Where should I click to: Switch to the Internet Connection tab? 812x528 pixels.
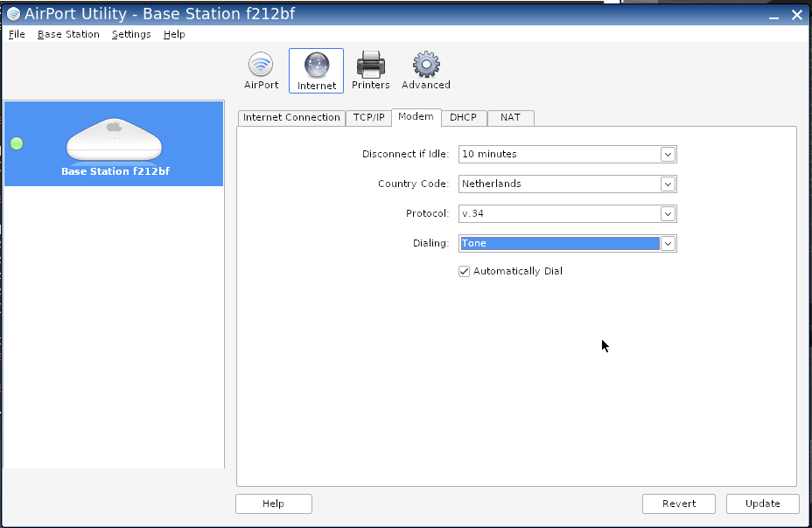(x=291, y=118)
